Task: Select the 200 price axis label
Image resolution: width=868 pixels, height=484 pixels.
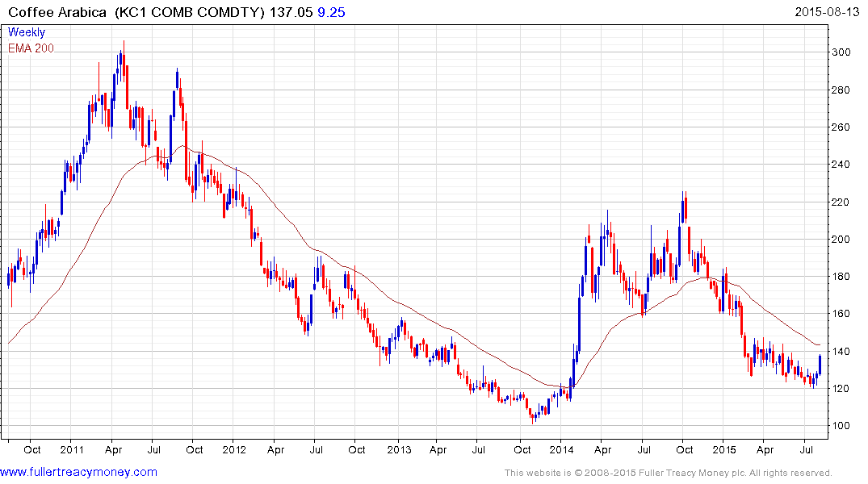Action: (x=841, y=239)
